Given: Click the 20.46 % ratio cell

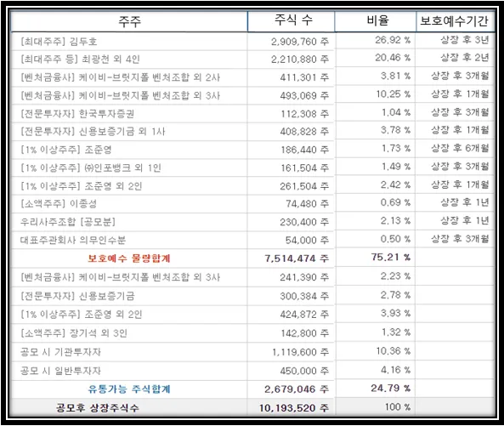Looking at the screenshot, I should (393, 58).
